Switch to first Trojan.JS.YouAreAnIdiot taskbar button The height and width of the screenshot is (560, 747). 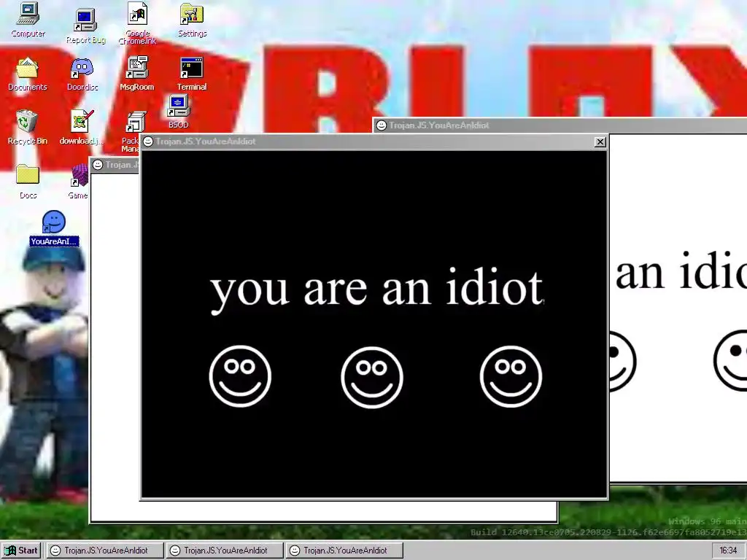tap(105, 551)
